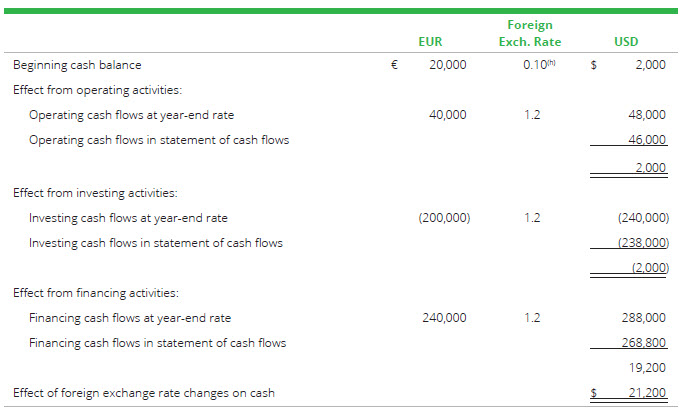This screenshot has height=410, width=681.
Task: Select the 288,000 USD financing amount
Action: coord(645,318)
